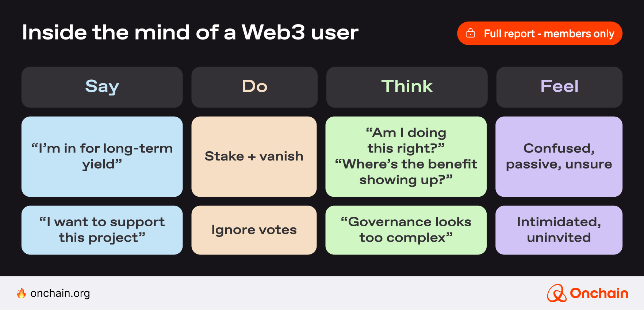Click the Onchain wordmark text
This screenshot has height=310, width=644.
click(599, 293)
